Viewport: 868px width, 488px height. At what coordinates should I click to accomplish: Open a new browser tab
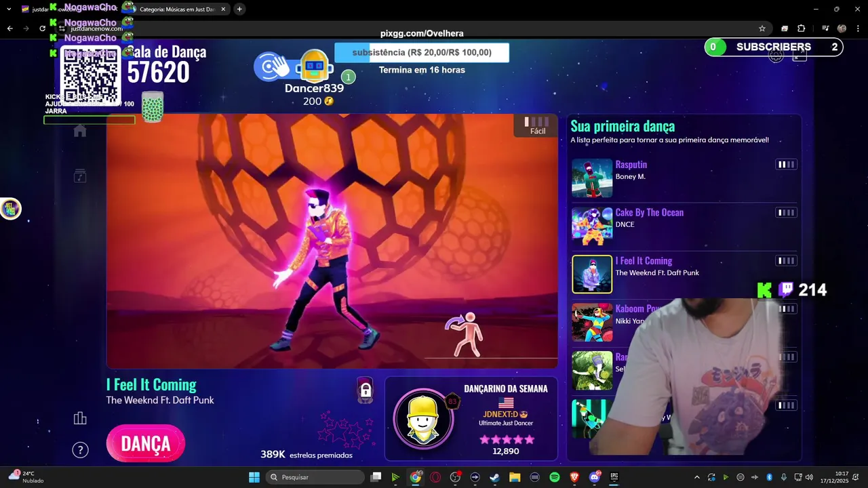coord(239,9)
